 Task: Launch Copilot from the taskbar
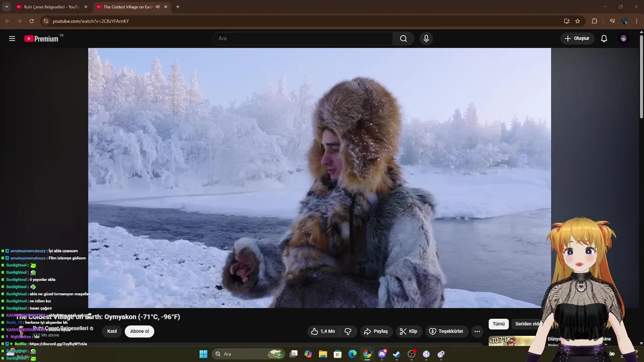pyautogui.click(x=308, y=354)
